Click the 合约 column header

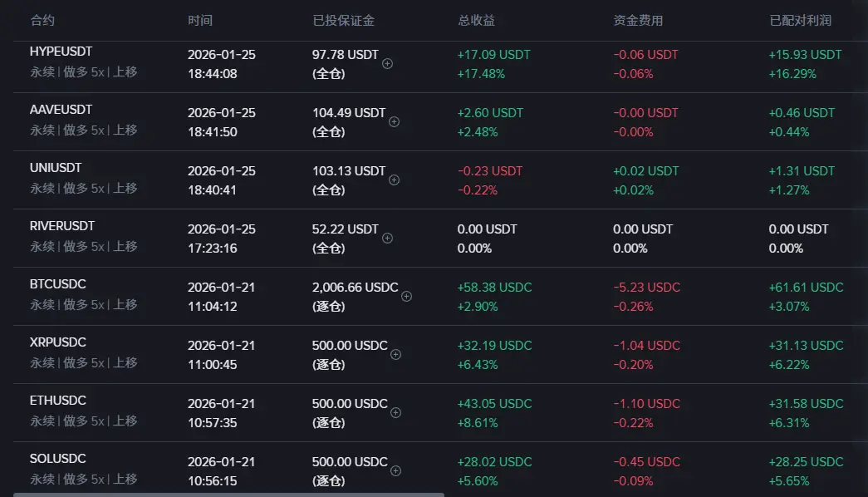(x=42, y=20)
